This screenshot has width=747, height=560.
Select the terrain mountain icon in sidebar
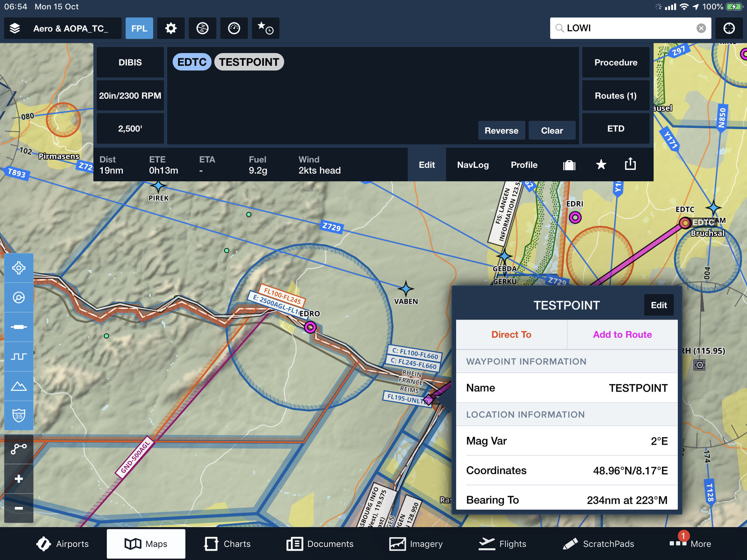(19, 386)
